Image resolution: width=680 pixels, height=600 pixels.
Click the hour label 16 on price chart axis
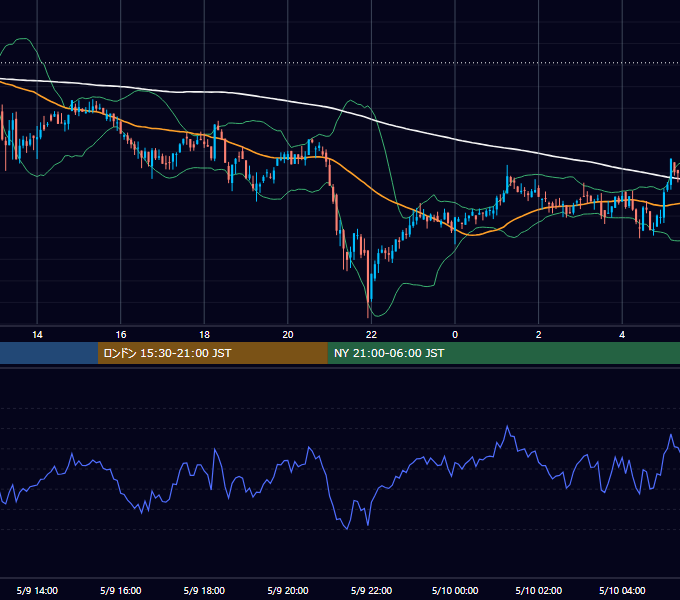tap(121, 335)
